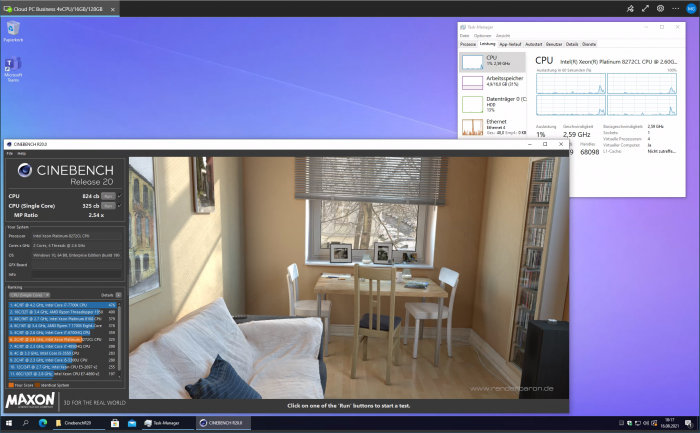Open the Windows Start menu
The height and width of the screenshot is (433, 700).
click(x=8, y=423)
